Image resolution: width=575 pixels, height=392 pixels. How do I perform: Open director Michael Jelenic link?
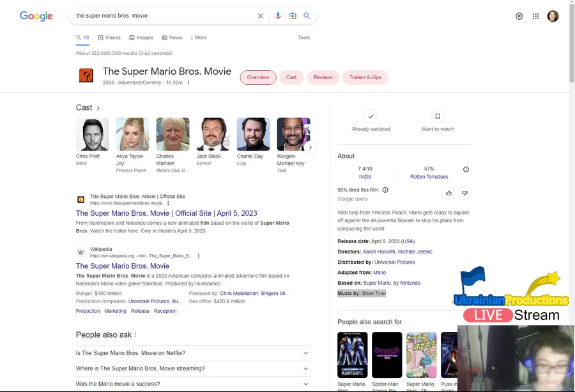point(415,252)
